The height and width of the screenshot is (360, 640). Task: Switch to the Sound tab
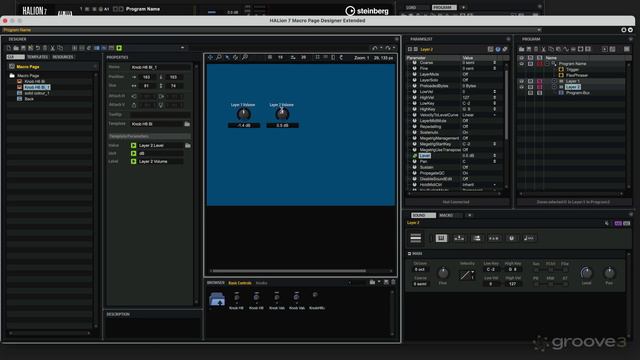(x=423, y=215)
